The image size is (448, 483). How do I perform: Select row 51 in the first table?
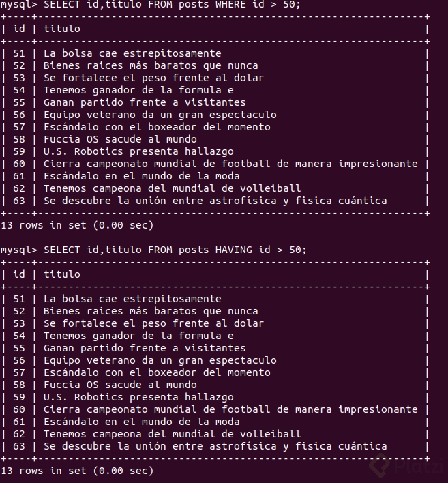pos(214,53)
